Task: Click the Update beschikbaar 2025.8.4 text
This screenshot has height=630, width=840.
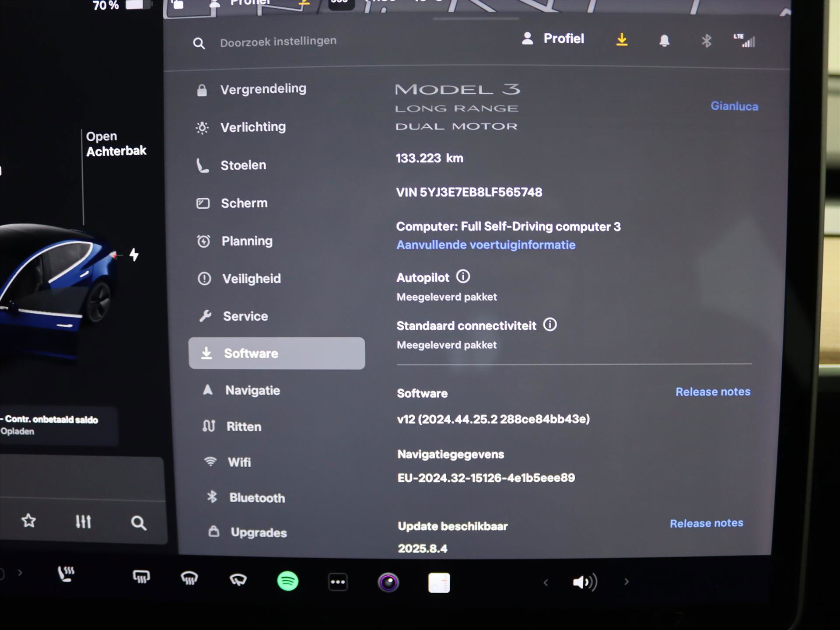Action: (452, 537)
